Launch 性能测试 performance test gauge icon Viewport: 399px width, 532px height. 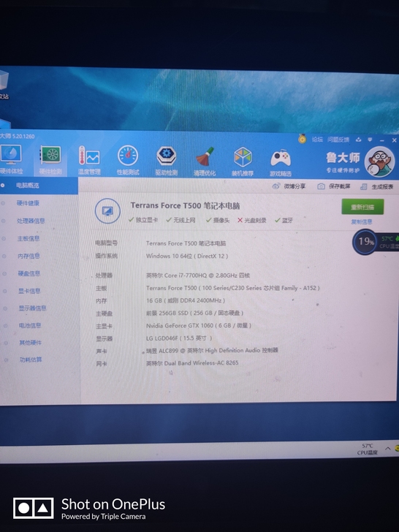coord(128,160)
